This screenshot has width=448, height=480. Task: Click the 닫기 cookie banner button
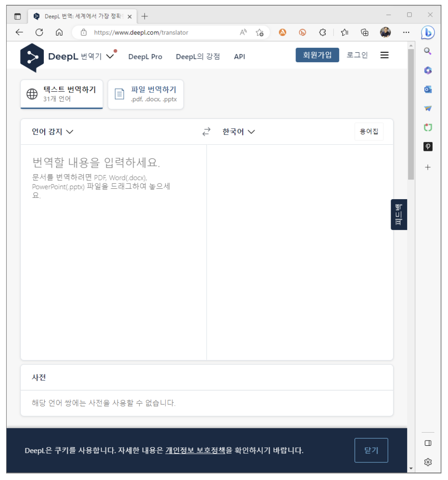click(371, 450)
